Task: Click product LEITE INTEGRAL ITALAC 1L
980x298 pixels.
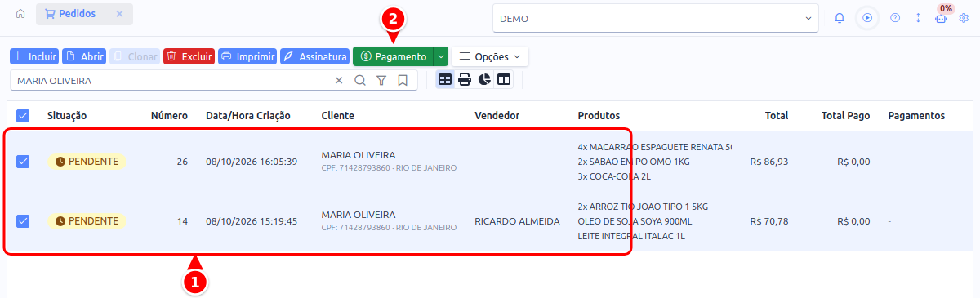Action: (631, 236)
